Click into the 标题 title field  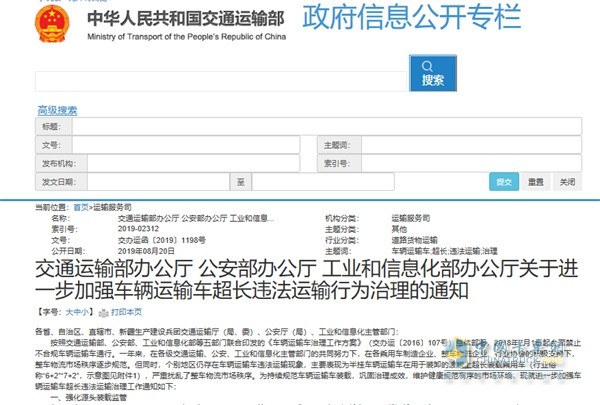[x=327, y=126]
